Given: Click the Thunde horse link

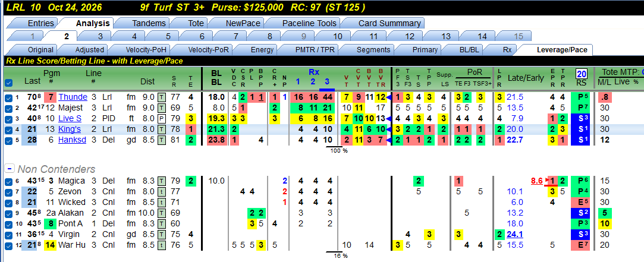Looking at the screenshot, I should click(x=73, y=97).
